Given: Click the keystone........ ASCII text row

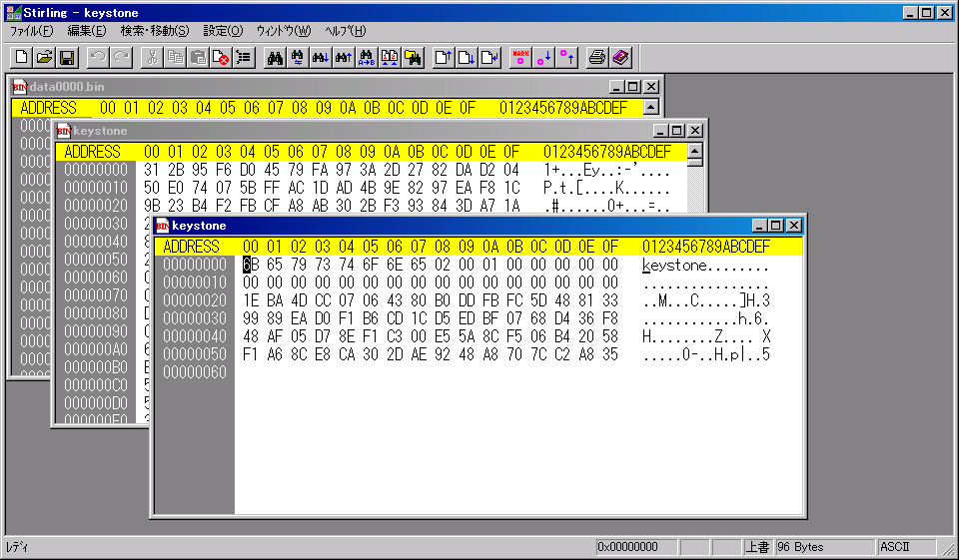Looking at the screenshot, I should (x=706, y=266).
